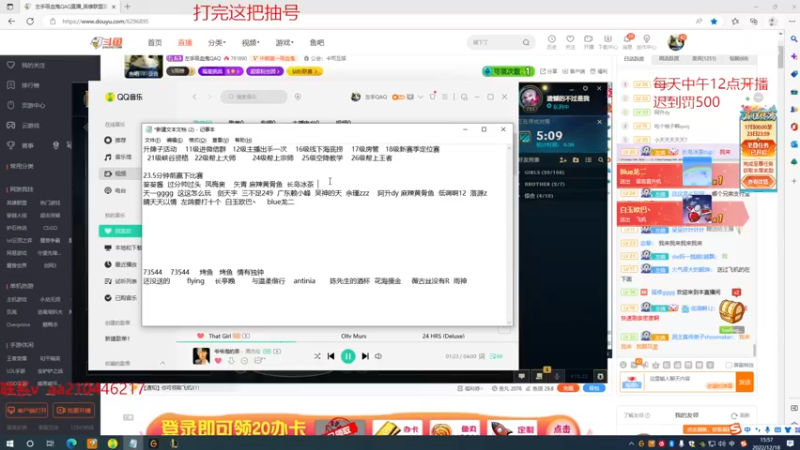The height and width of the screenshot is (450, 800).
Task: Click the QQ Music song progress bar
Action: [x=347, y=342]
